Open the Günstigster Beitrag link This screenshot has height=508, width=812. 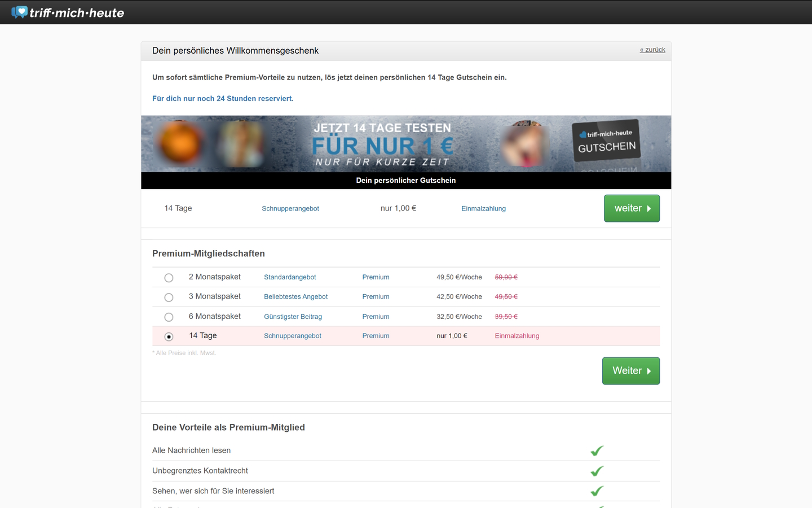click(x=293, y=317)
